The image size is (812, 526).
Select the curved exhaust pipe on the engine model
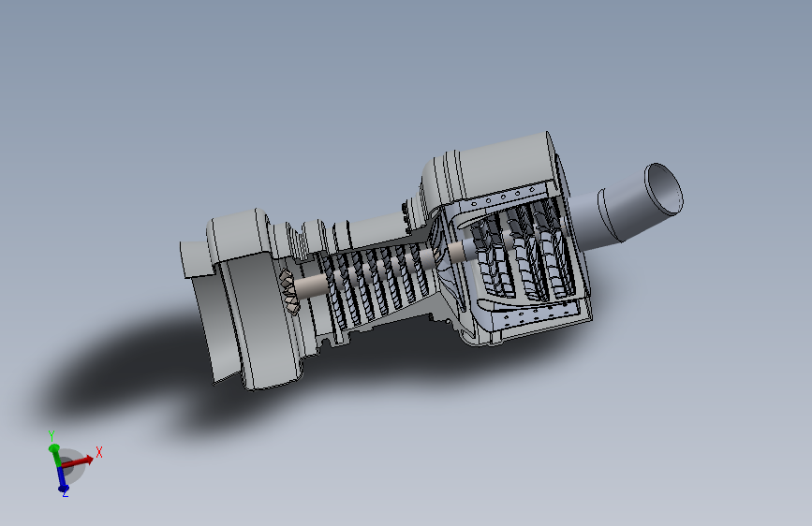coord(627,207)
